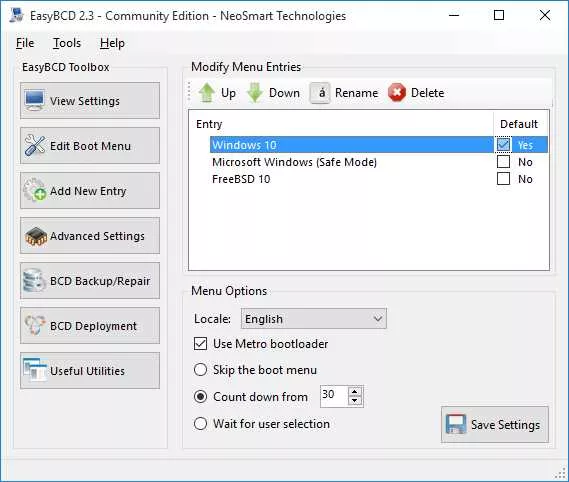
Task: Select Count down from radio button
Action: click(x=201, y=396)
